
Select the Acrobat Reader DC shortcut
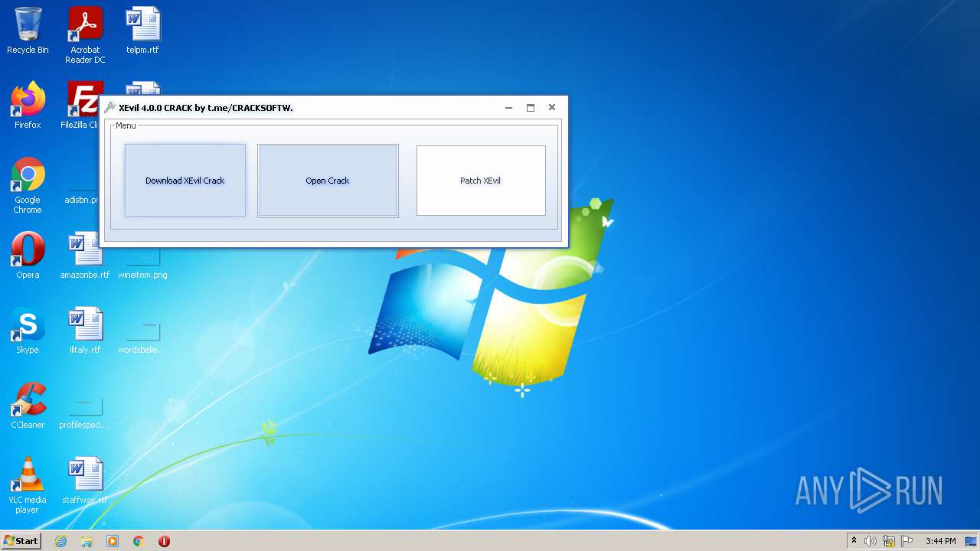(85, 35)
